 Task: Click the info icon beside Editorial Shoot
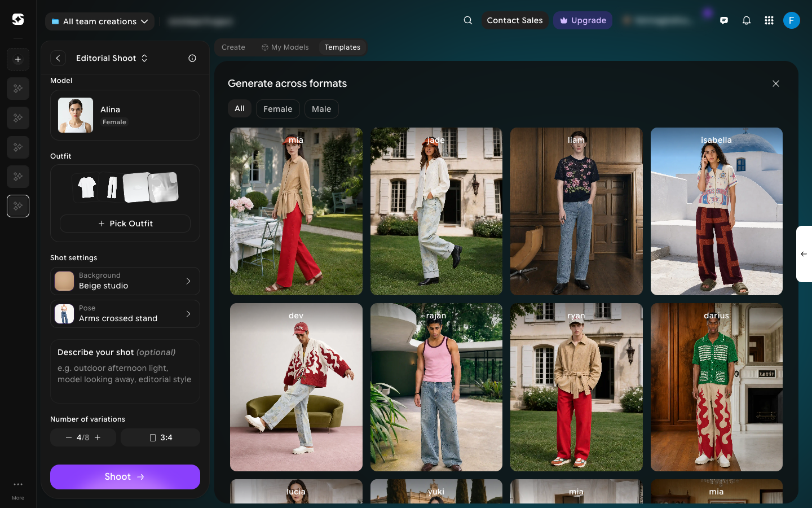[192, 58]
